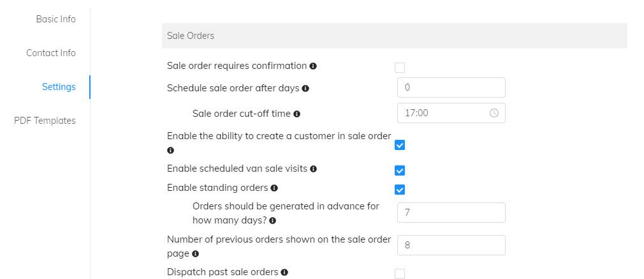The width and height of the screenshot is (644, 279).
Task: Click info icon beside Sale order cut-off time
Action: (297, 114)
